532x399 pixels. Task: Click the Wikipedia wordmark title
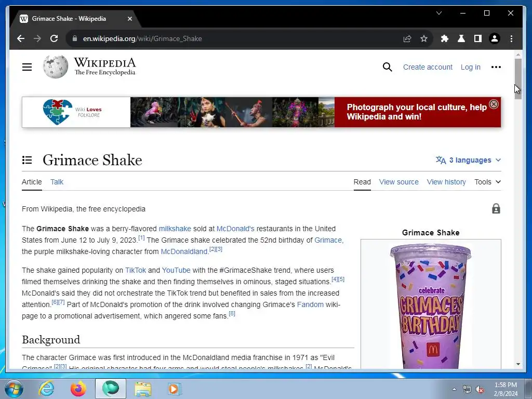[105, 62]
